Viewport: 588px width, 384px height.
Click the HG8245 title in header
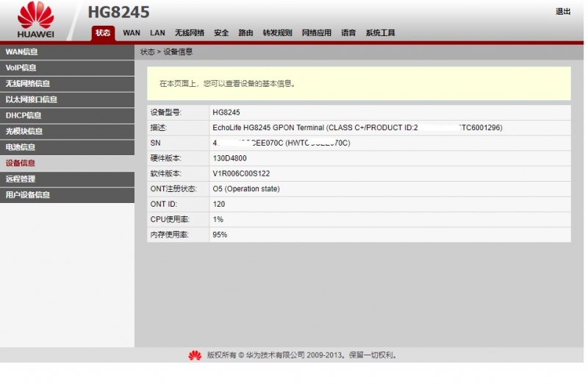118,12
